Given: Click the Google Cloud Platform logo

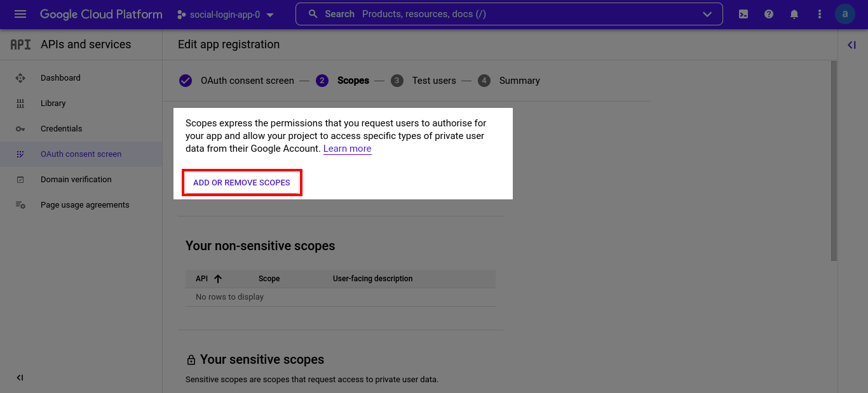Looking at the screenshot, I should (x=101, y=14).
